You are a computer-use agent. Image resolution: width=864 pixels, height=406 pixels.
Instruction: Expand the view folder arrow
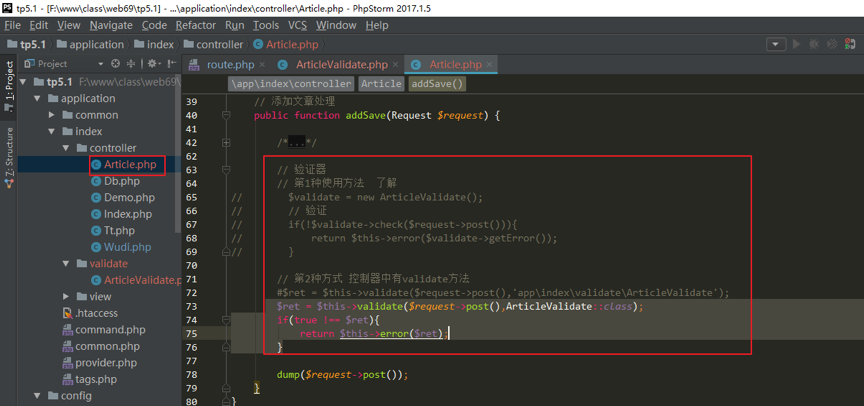click(x=66, y=296)
